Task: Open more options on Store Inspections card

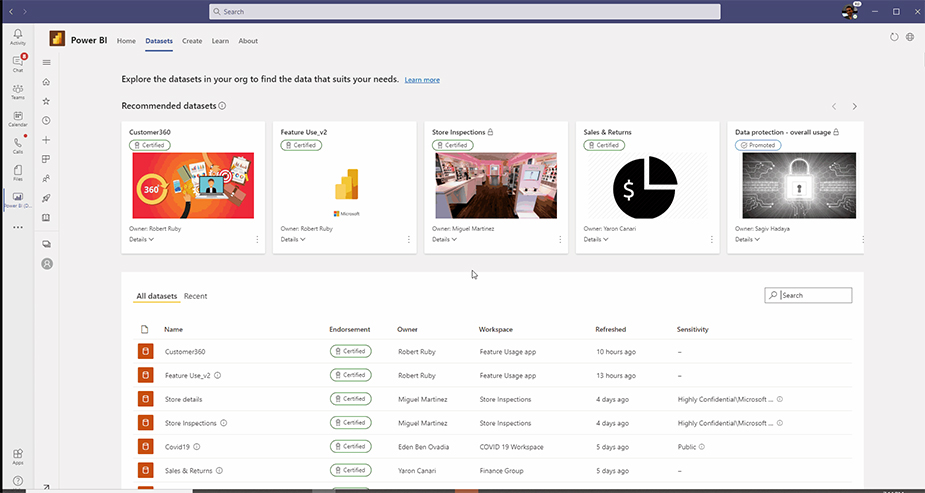Action: pyautogui.click(x=560, y=239)
